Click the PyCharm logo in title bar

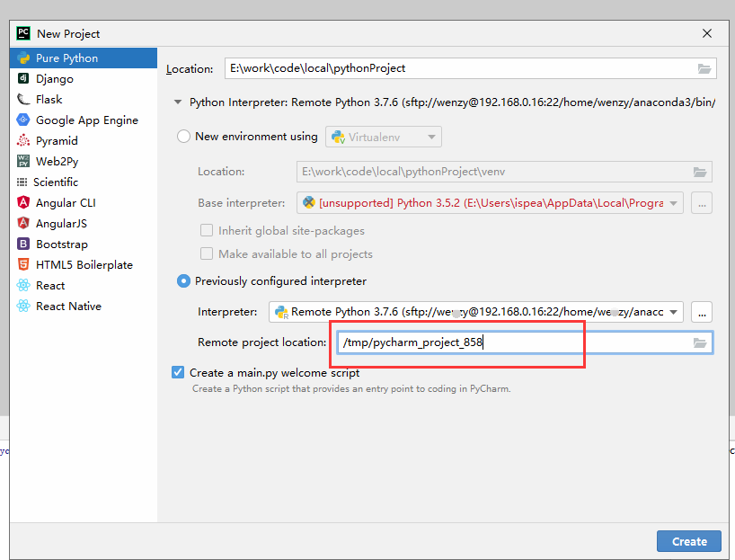pos(23,33)
